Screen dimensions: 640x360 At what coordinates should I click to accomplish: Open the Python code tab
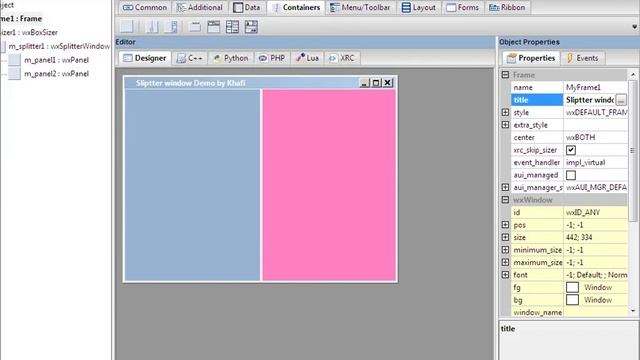(x=231, y=58)
